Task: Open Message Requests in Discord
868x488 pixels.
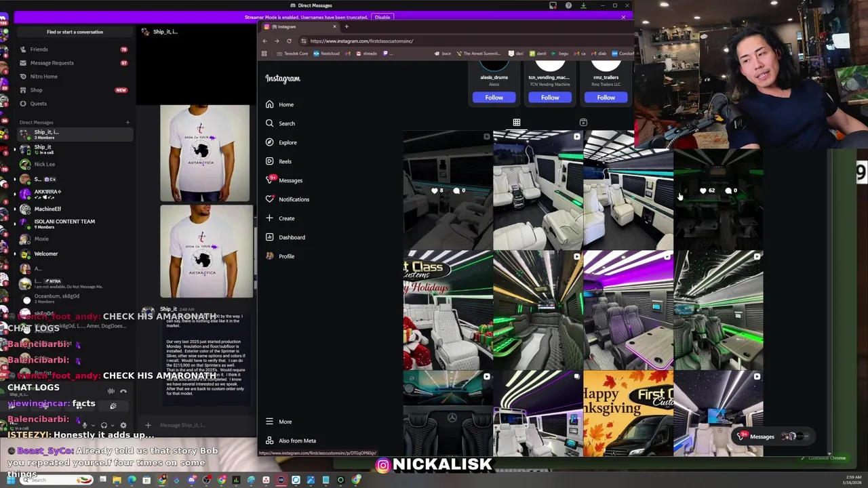Action: pos(73,63)
